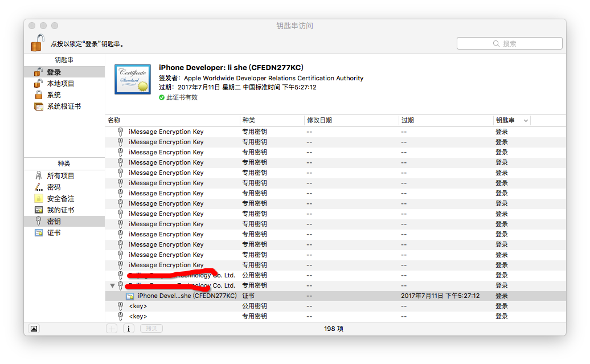This screenshot has height=364, width=590.
Task: Show the 证书 category
Action: pyautogui.click(x=64, y=232)
